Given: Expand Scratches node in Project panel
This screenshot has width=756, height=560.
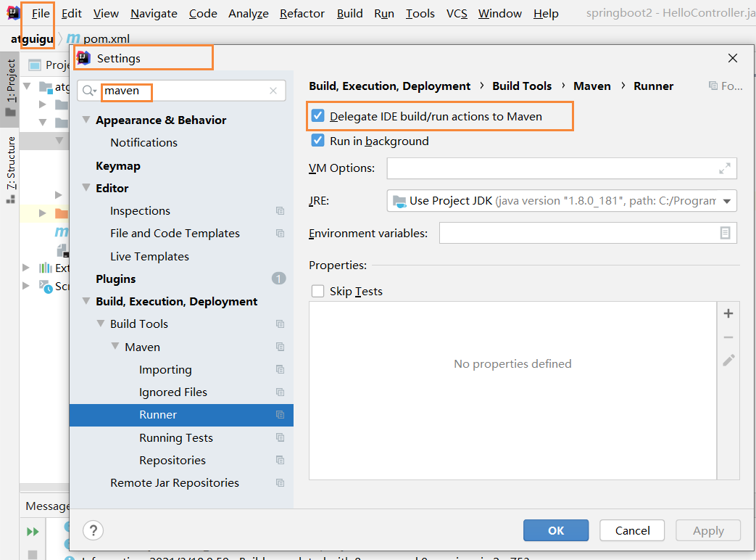Looking at the screenshot, I should click(26, 286).
